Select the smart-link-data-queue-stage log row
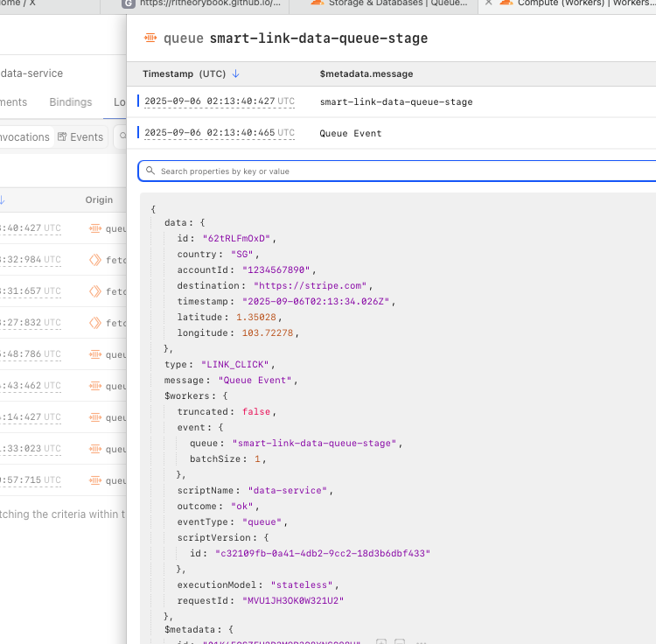The image size is (656, 644). point(395,102)
